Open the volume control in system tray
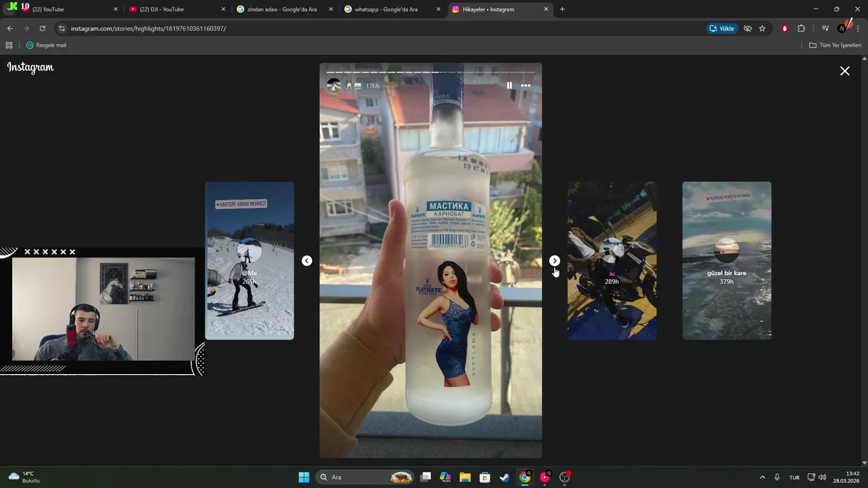The width and height of the screenshot is (868, 488). point(823,477)
